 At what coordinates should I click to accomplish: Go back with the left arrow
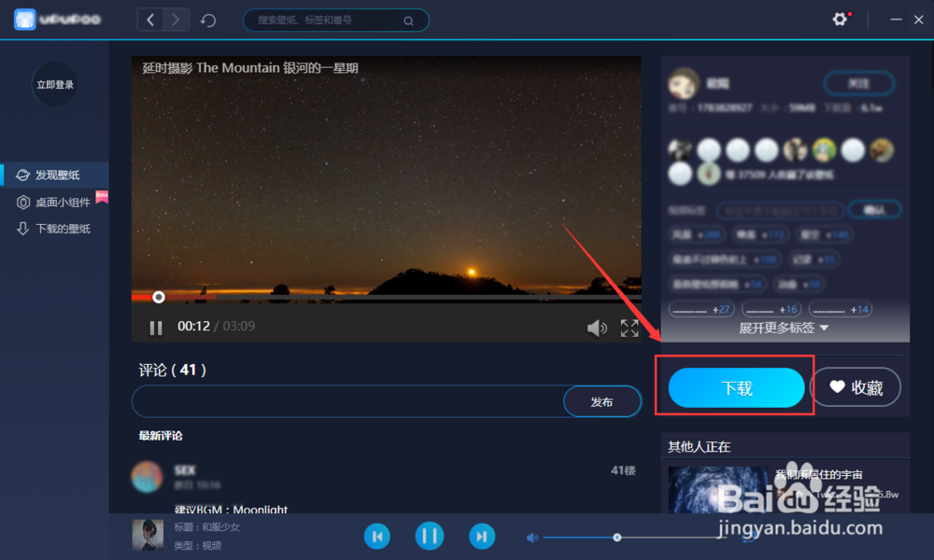150,20
